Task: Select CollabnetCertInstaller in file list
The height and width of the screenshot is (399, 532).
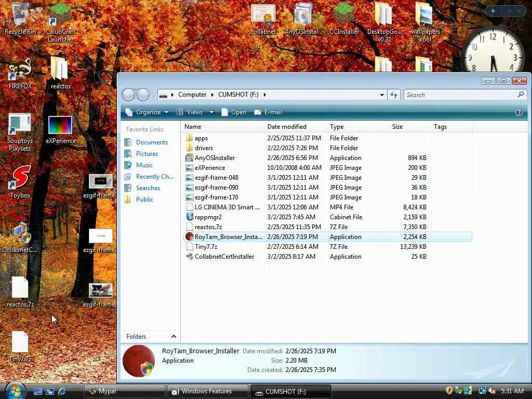Action: click(x=327, y=257)
